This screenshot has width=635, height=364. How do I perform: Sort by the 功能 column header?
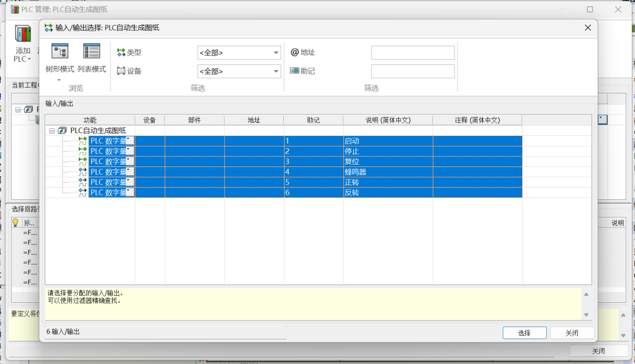pos(90,120)
